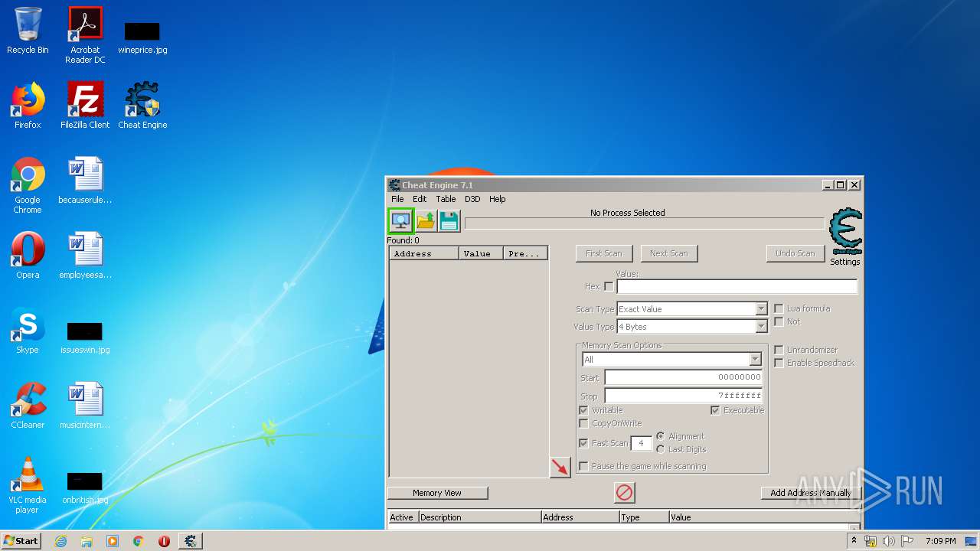
Task: Select the Cheat Engine desktop shortcut
Action: coord(142,106)
